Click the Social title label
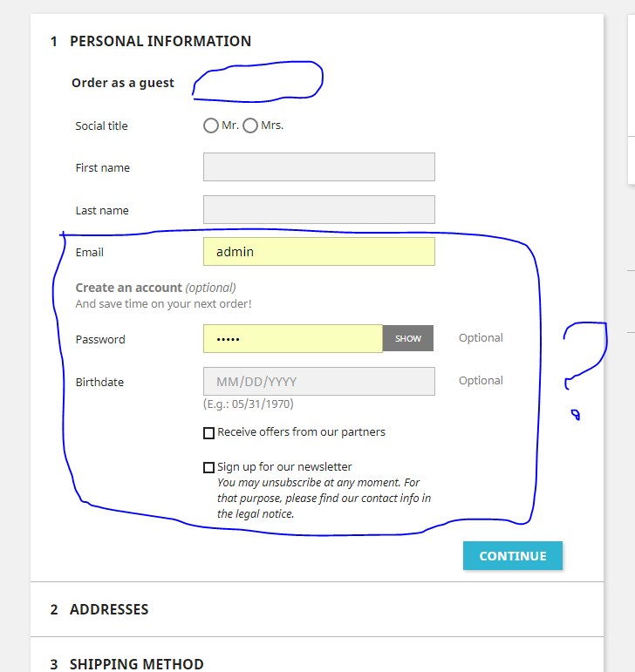This screenshot has width=635, height=672. pos(101,126)
